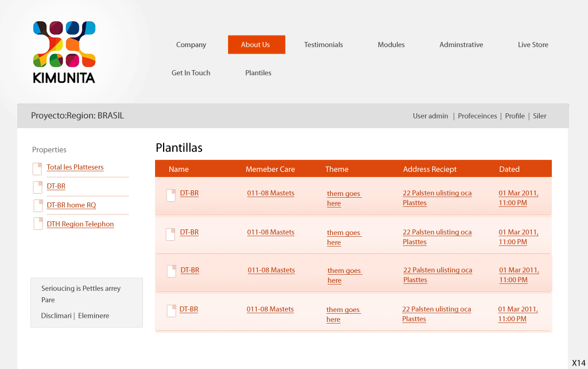Click 01 Mar 2011 date in fourth row

[x=519, y=314]
